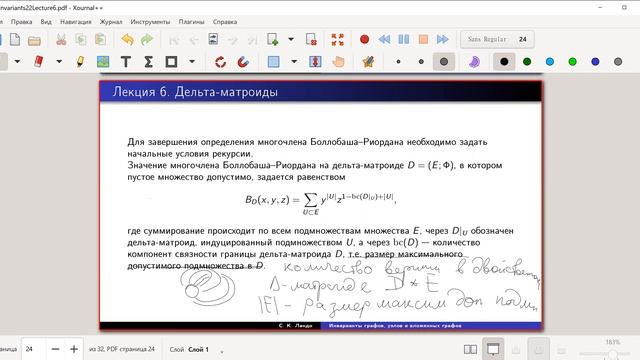
Task: Toggle grid snapping magnet
Action: (243, 62)
